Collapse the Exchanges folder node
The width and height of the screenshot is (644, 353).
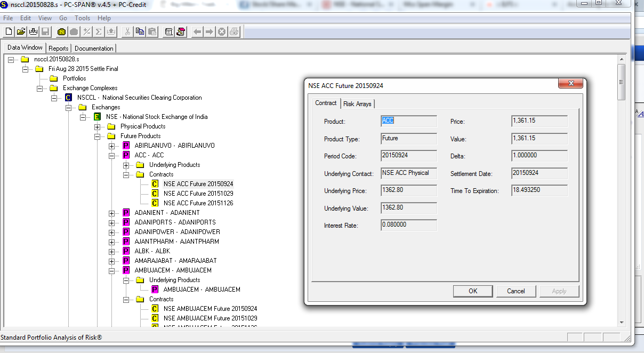coord(68,107)
